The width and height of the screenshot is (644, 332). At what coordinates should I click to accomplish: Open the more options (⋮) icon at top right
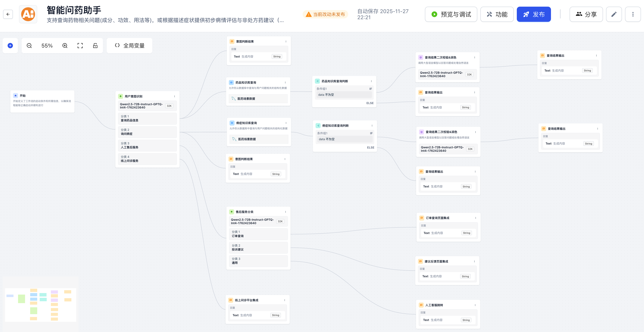(x=633, y=14)
